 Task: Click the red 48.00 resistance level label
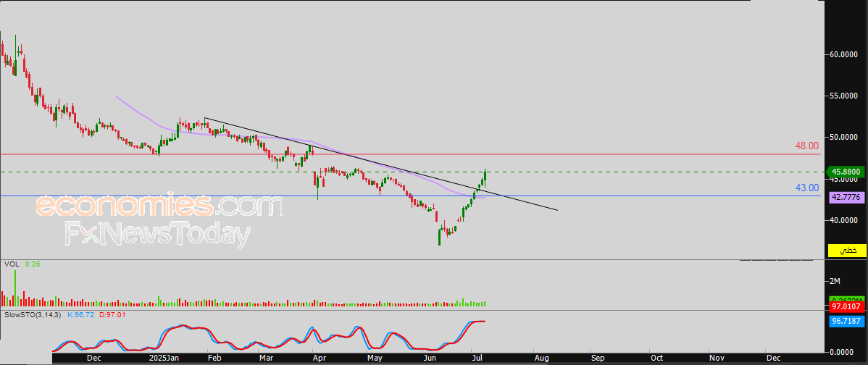click(x=806, y=146)
